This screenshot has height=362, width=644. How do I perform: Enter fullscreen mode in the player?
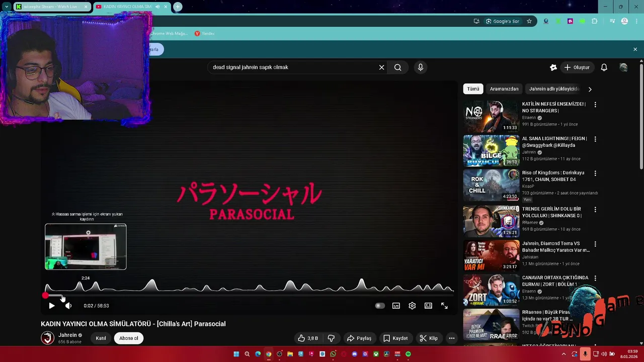444,306
